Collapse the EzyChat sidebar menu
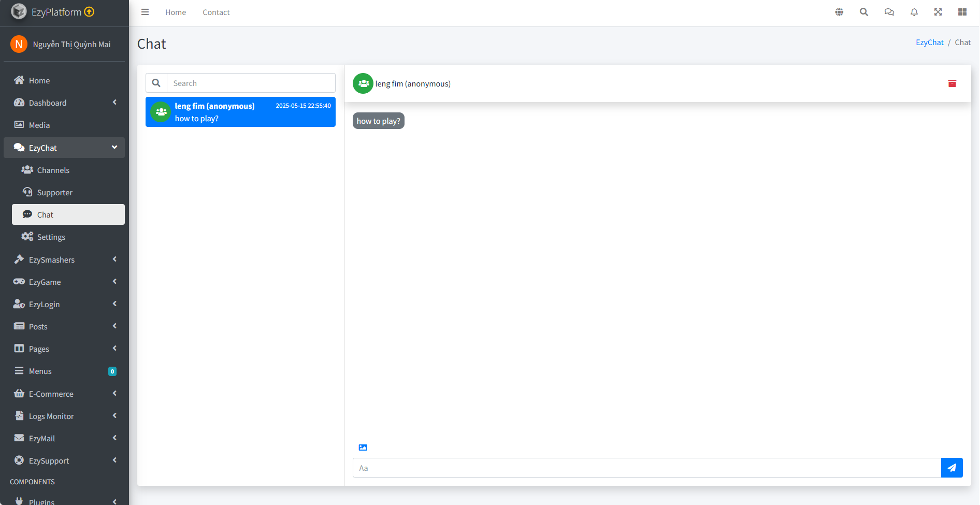The width and height of the screenshot is (980, 505). point(64,148)
